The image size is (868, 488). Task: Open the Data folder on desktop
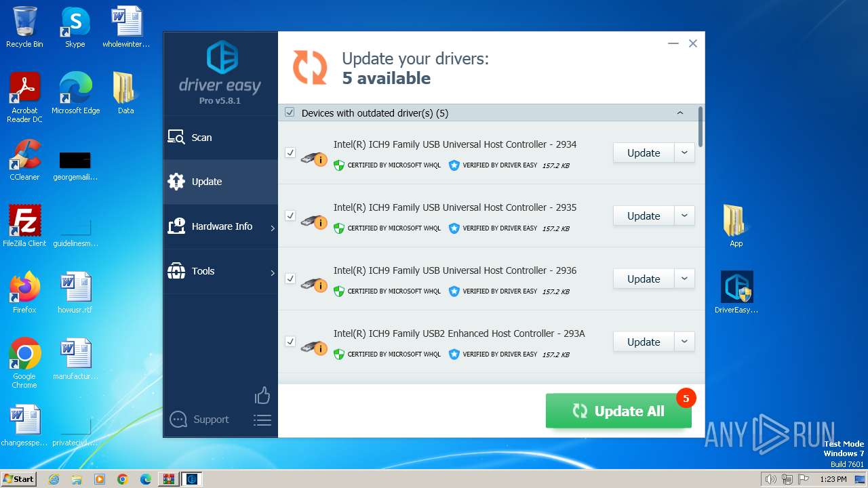[125, 94]
